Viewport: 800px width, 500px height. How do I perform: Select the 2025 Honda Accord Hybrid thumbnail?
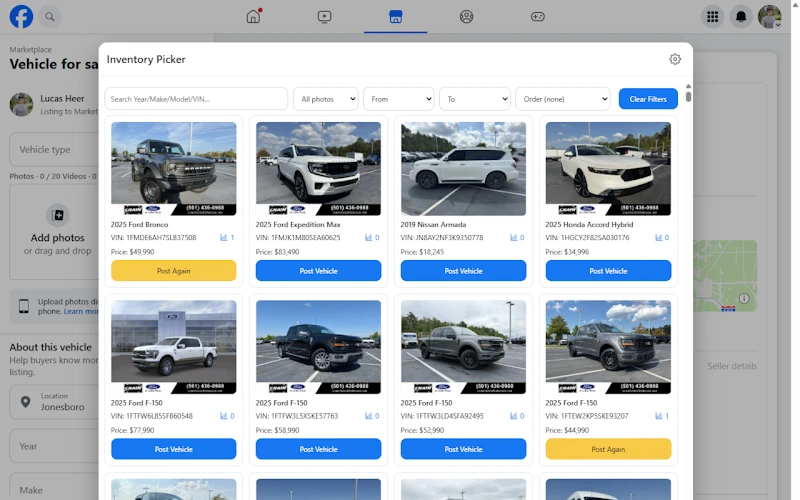[x=608, y=168]
